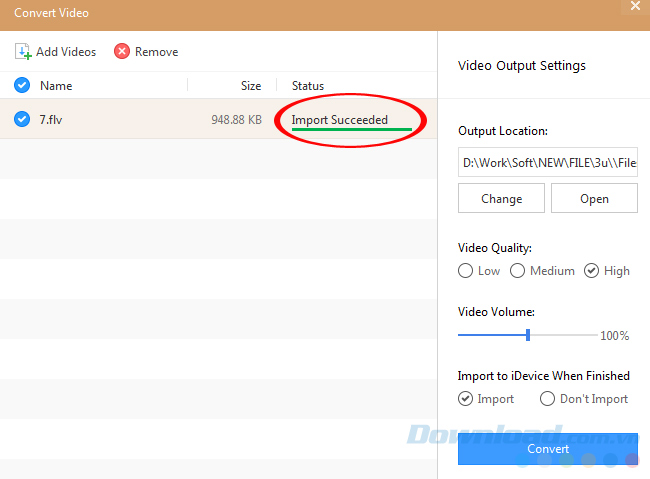Toggle the select-all checkbox beside Name
Screen dimensions: 650x479
point(22,86)
